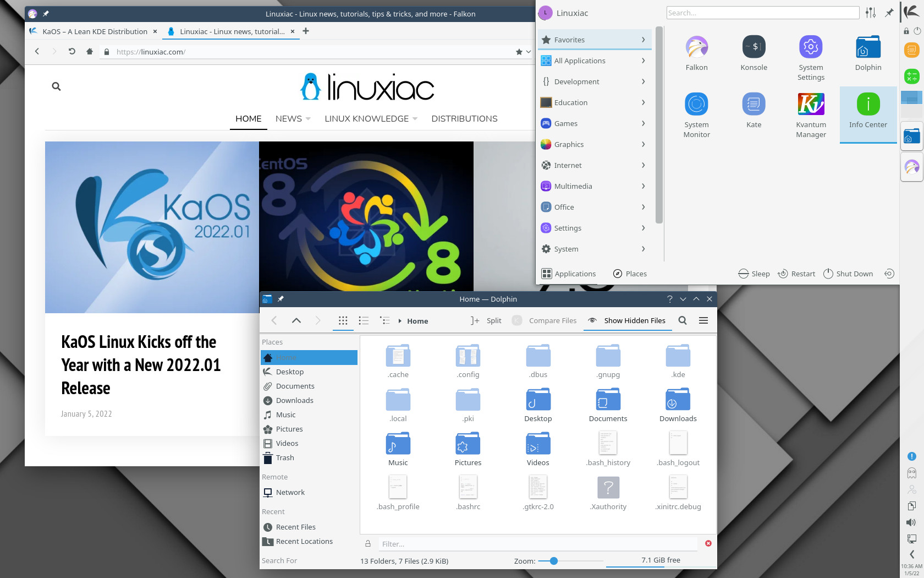Switch launcher to Applications tab
The height and width of the screenshot is (578, 924).
pos(569,274)
